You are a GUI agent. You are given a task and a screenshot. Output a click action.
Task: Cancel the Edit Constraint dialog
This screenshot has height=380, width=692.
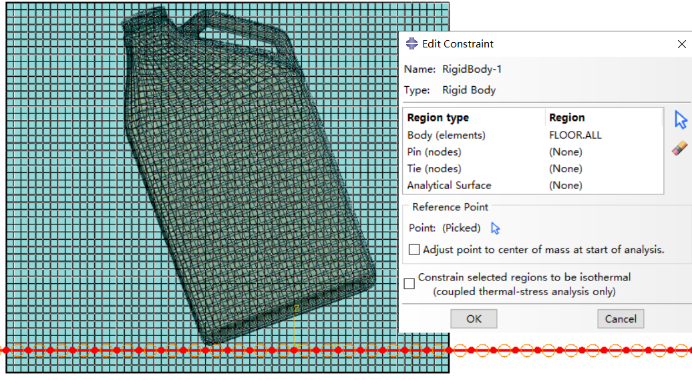[621, 319]
